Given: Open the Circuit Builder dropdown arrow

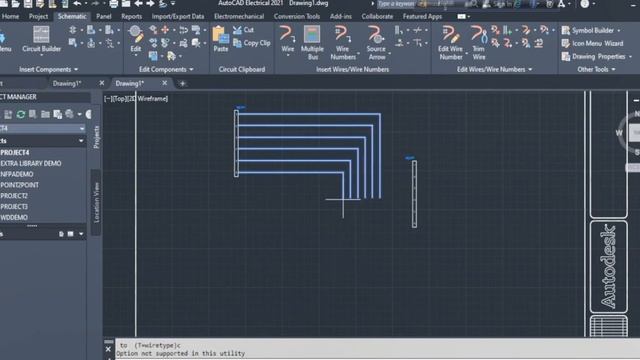Looking at the screenshot, I should 41,55.
